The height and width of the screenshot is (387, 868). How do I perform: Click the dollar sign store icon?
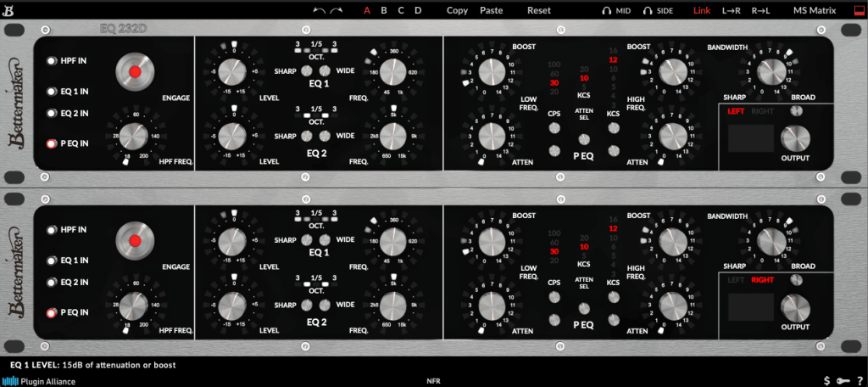point(826,381)
